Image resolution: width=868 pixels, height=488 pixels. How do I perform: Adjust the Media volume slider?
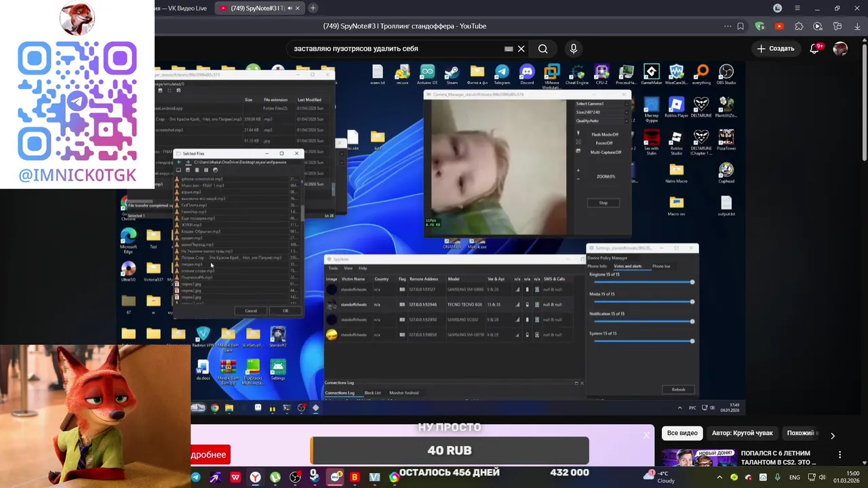[643, 302]
